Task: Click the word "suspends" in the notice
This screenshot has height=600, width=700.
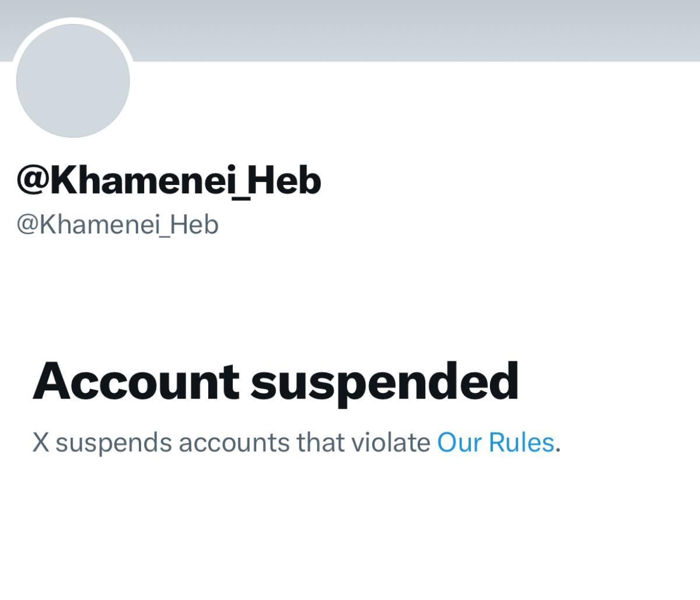Action: (114, 444)
